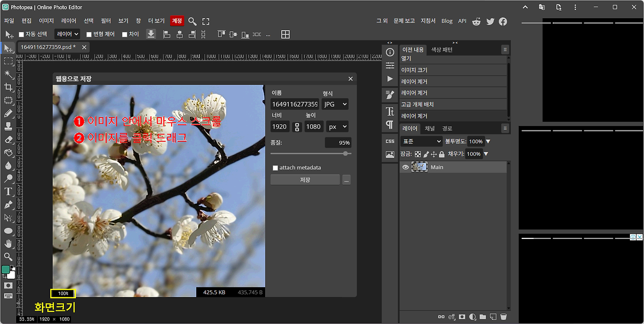Choose the Path Select tool
Image resolution: width=644 pixels, height=324 pixels.
click(x=9, y=218)
